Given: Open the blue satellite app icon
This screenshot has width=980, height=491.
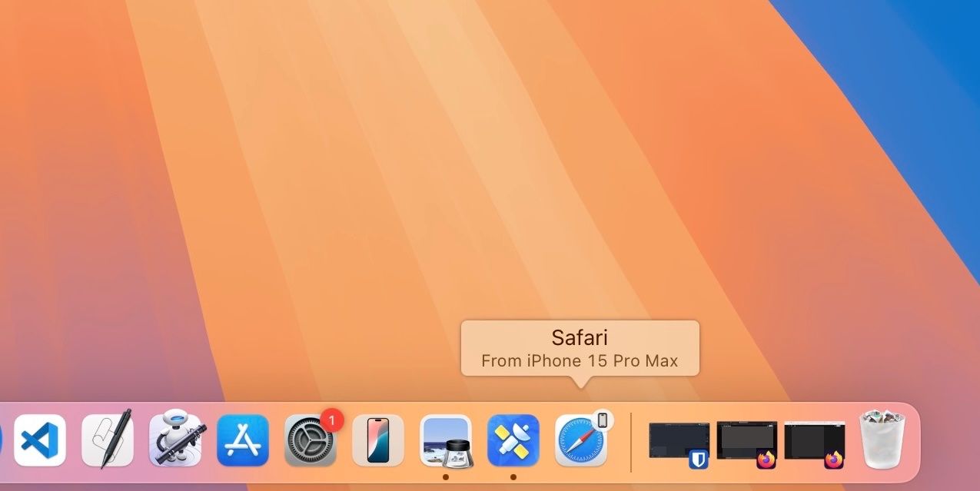Looking at the screenshot, I should point(513,440).
